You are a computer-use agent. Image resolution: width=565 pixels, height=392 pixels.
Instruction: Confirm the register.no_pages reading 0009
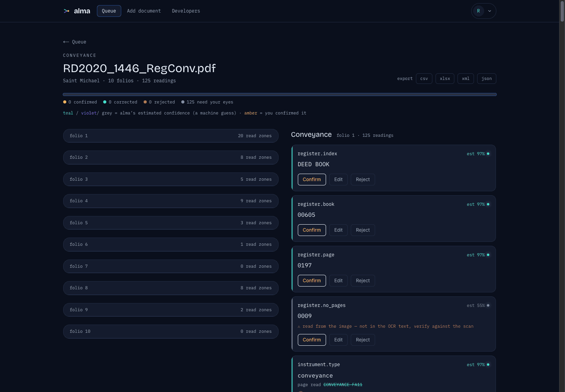pos(312,340)
